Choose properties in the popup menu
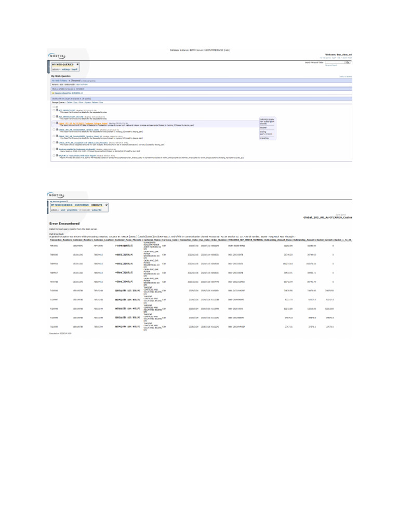Image resolution: width=399 pixels, height=532 pixels. coord(264,138)
